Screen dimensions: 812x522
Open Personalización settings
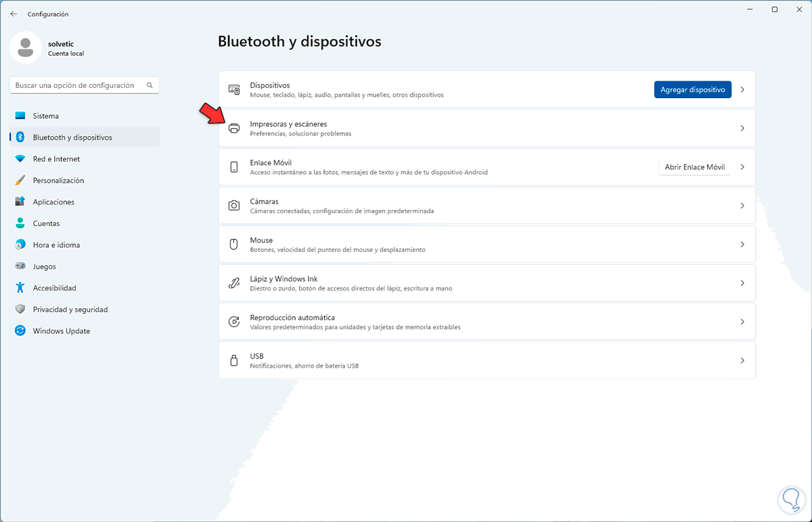coord(58,181)
